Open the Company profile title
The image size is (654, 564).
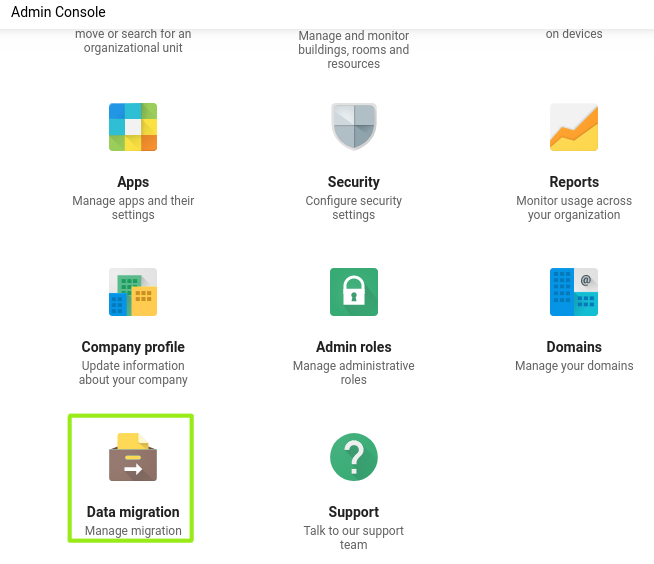point(133,347)
